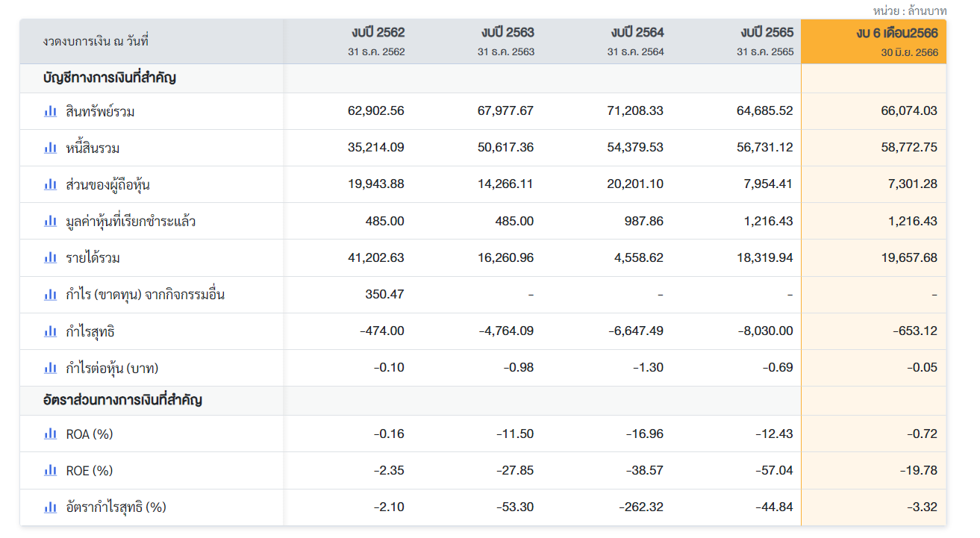Click the อัตราส่วนทางการเงินที่สำคัญ section heading
Image resolution: width=980 pixels, height=538 pixels.
click(122, 400)
